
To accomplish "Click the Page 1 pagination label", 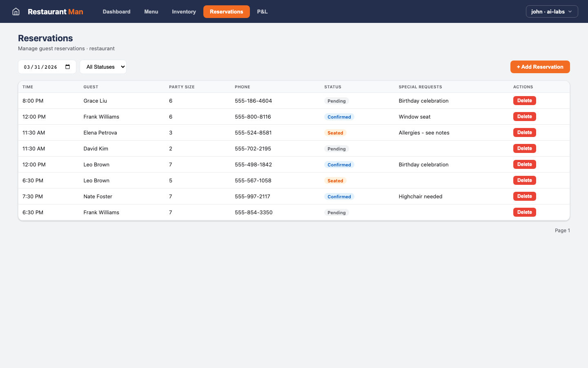I will click(x=562, y=230).
